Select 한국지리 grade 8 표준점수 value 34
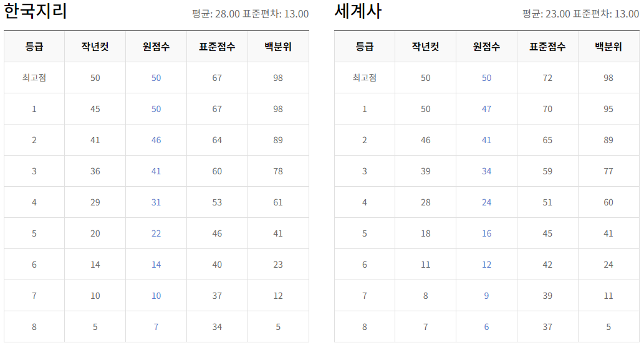This screenshot has height=348, width=644. point(217,327)
